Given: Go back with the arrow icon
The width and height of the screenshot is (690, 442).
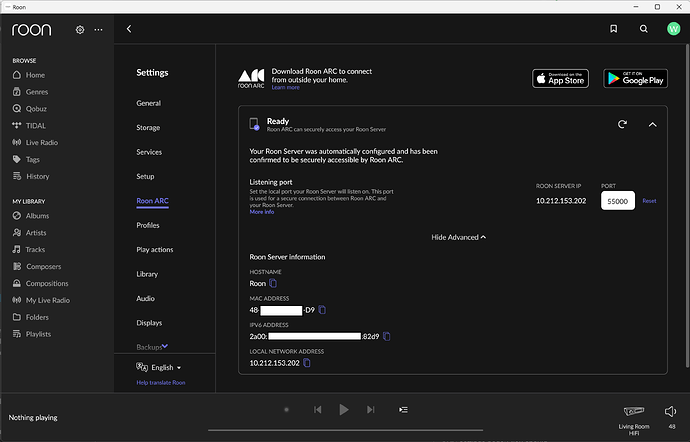Looking at the screenshot, I should pos(129,29).
